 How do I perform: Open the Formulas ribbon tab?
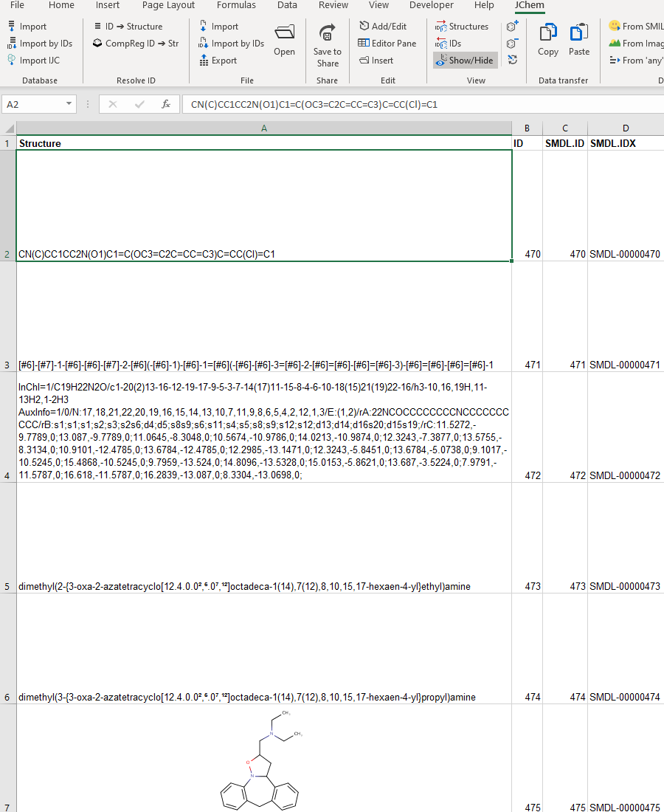(x=236, y=5)
